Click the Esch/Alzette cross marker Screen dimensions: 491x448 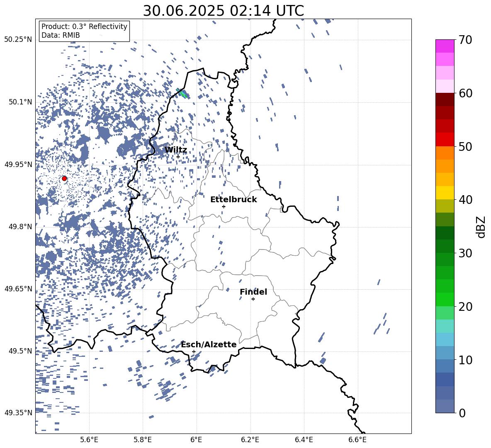click(x=194, y=351)
